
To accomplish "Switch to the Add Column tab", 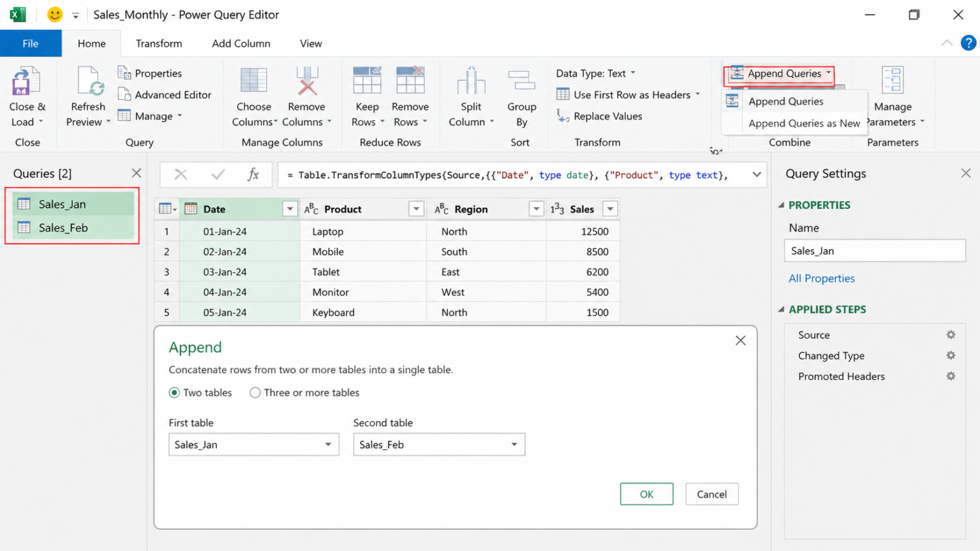I will (241, 43).
